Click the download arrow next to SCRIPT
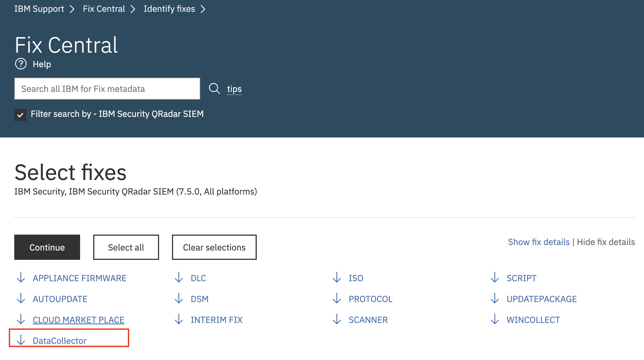Viewport: 644px width, 360px height. pos(495,278)
